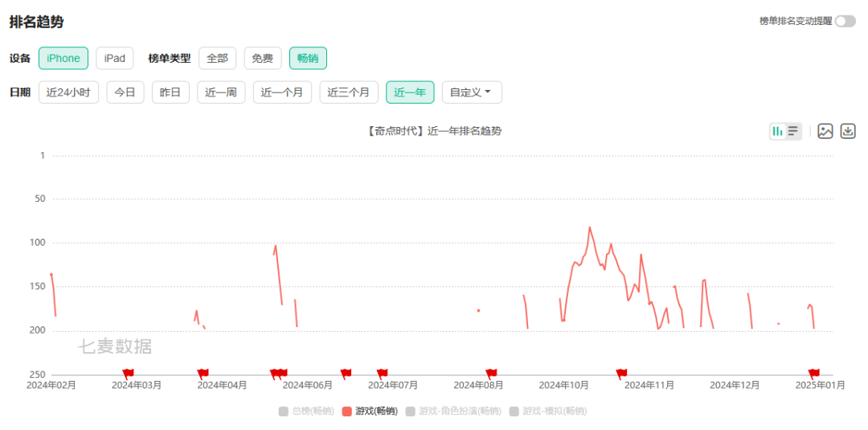This screenshot has width=868, height=430.
Task: Select the 免费 chart type
Action: point(263,58)
